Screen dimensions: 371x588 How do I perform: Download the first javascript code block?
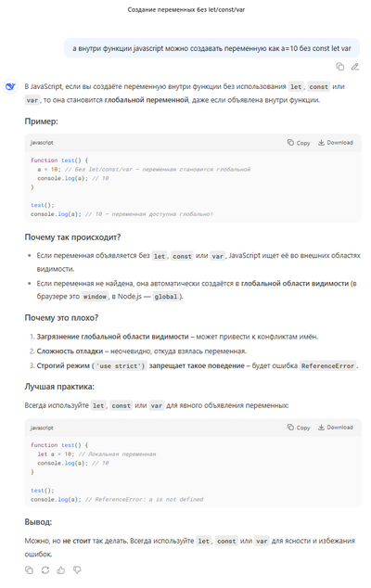tap(336, 143)
